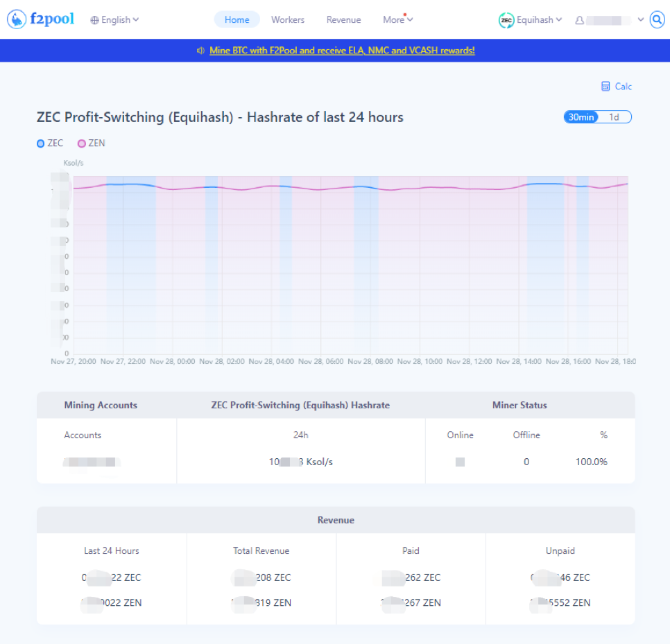This screenshot has height=644, width=670.
Task: Click the Total Revenue ZEC amount
Action: click(261, 577)
